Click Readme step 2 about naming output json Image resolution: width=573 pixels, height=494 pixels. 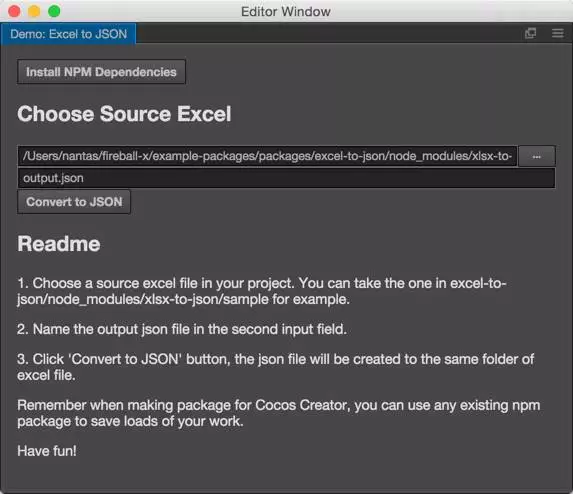pyautogui.click(x=182, y=329)
